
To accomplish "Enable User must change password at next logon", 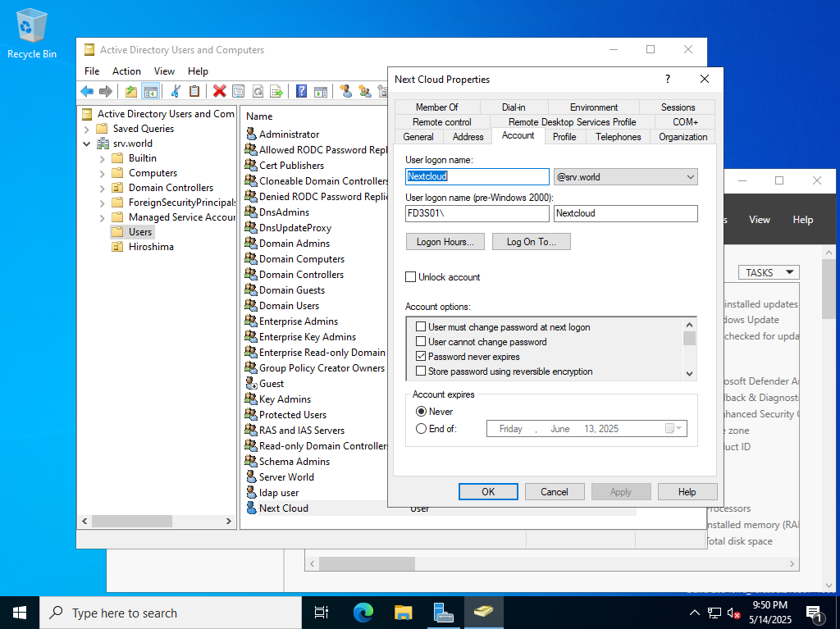I will [x=421, y=327].
